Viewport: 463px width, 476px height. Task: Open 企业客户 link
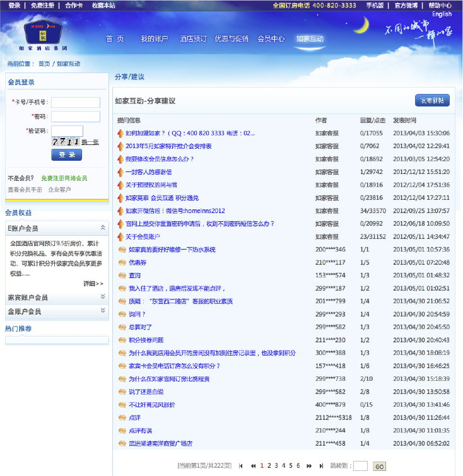[x=59, y=190]
